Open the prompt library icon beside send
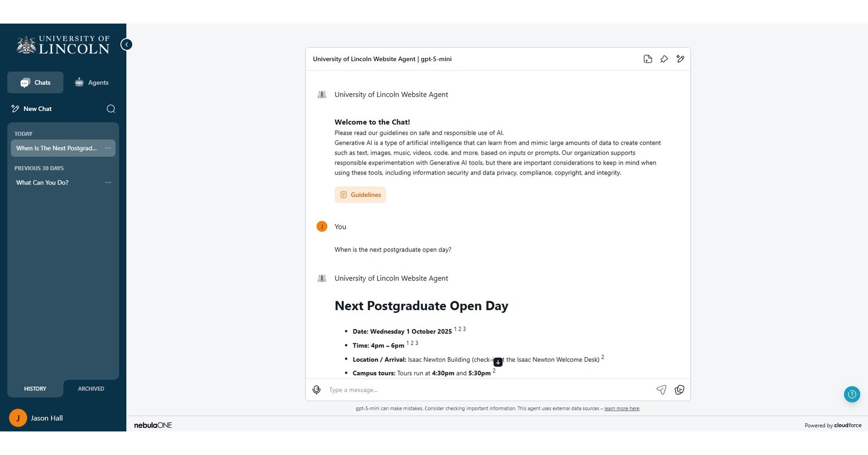The height and width of the screenshot is (455, 868). pyautogui.click(x=679, y=390)
